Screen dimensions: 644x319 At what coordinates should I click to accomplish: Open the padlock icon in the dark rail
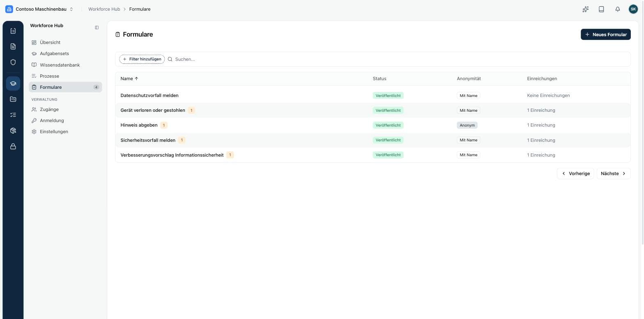tap(13, 147)
